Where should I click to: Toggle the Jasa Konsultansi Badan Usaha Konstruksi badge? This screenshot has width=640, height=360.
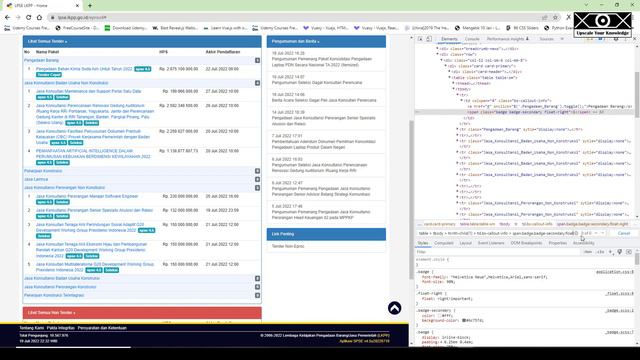(258, 278)
